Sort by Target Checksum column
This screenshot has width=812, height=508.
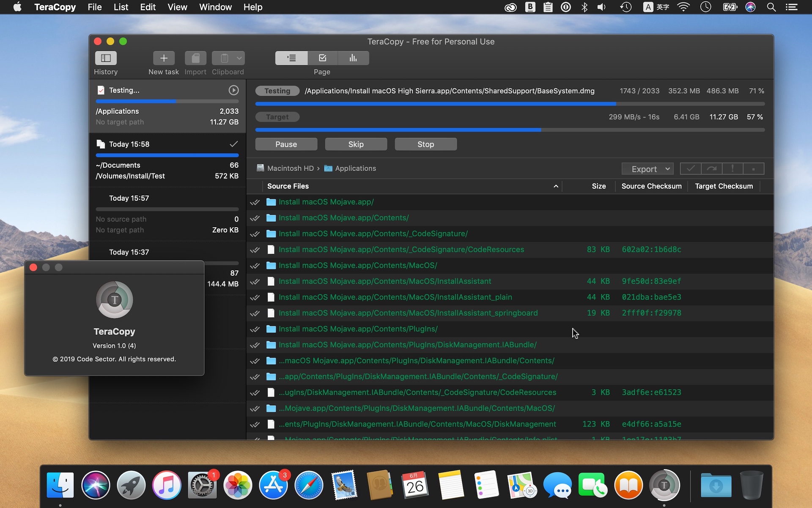[x=724, y=186]
